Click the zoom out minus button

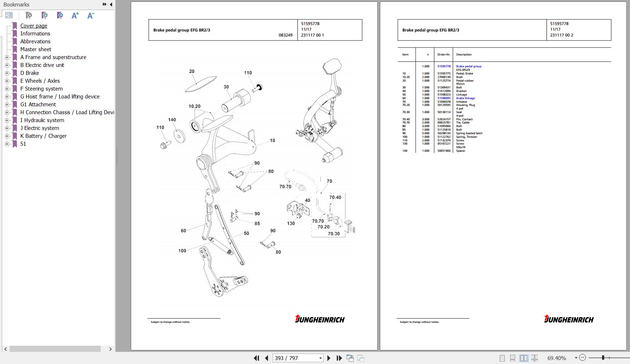click(x=582, y=358)
